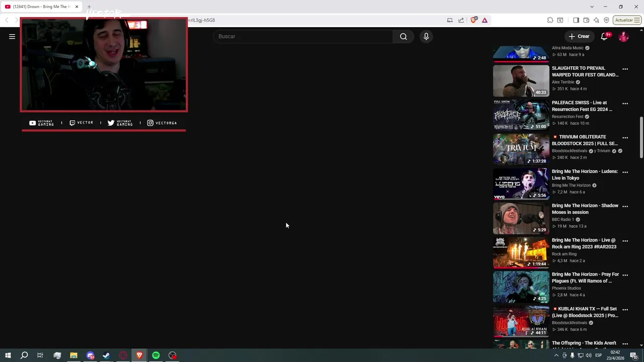Image resolution: width=644 pixels, height=362 pixels.
Task: Click the Rock am Ring channel name
Action: coord(564,254)
